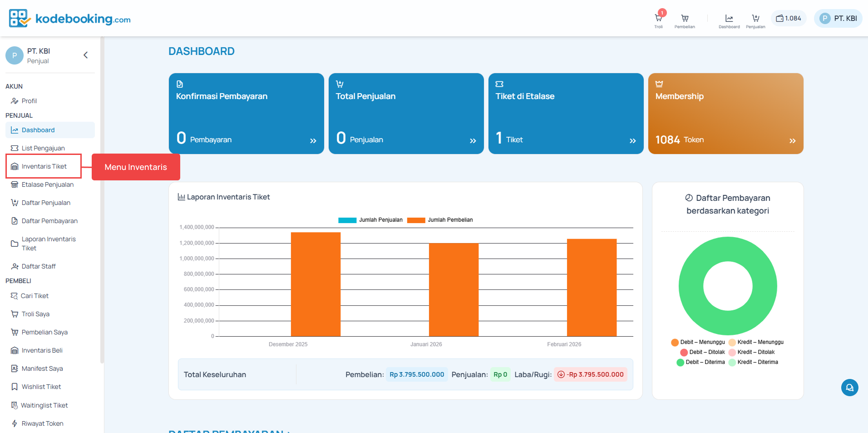The image size is (868, 433).
Task: Toggle Jumlah Penjualan legend series
Action: coord(370,220)
